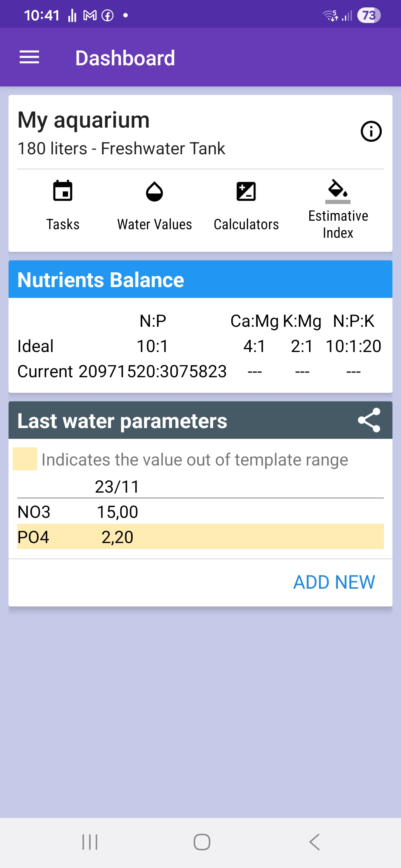Open the hamburger navigation menu

point(29,57)
